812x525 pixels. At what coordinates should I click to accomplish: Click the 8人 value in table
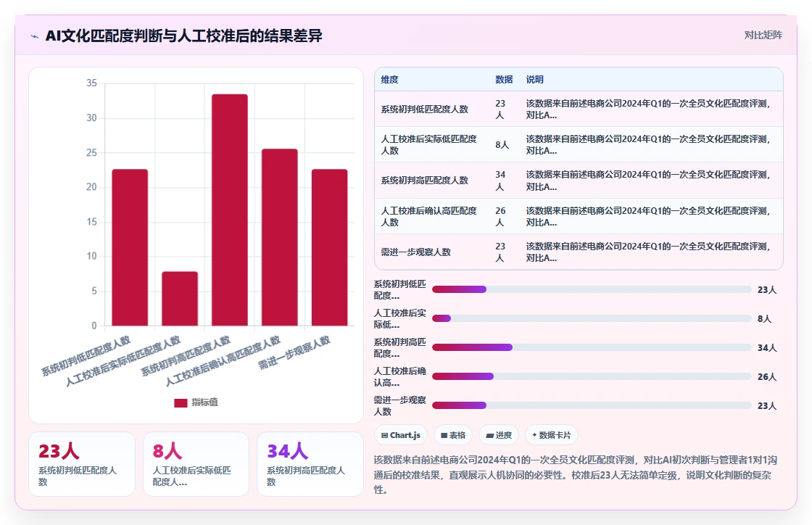[502, 145]
